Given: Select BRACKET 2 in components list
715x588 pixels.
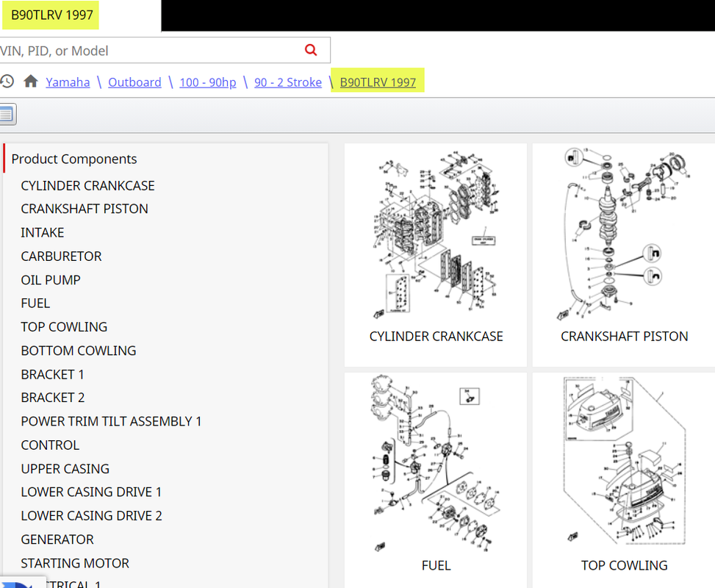Looking at the screenshot, I should coord(52,398).
